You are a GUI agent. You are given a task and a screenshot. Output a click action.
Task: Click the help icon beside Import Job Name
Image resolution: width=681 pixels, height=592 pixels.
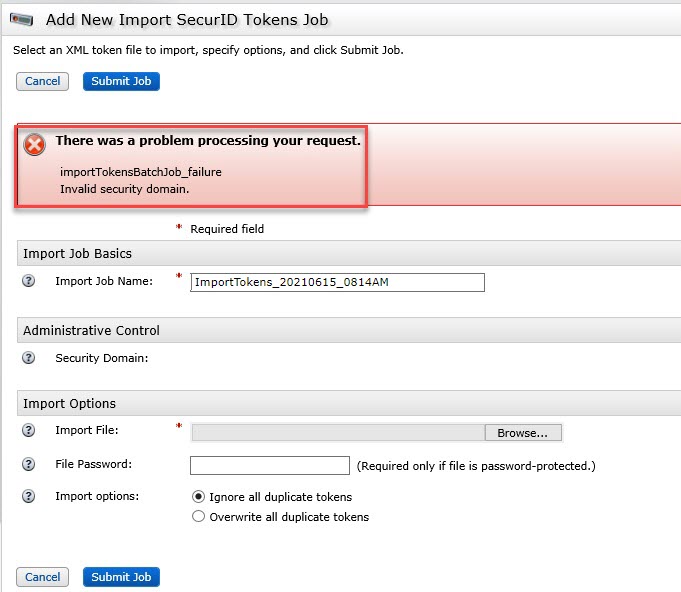29,281
